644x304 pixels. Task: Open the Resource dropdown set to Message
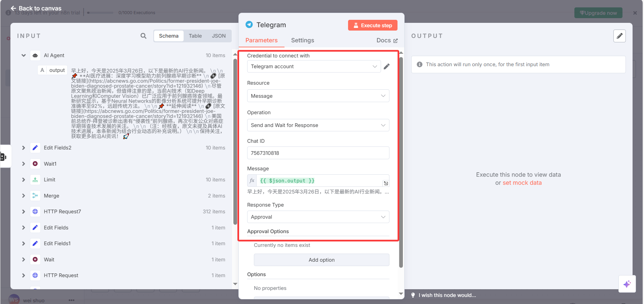318,96
